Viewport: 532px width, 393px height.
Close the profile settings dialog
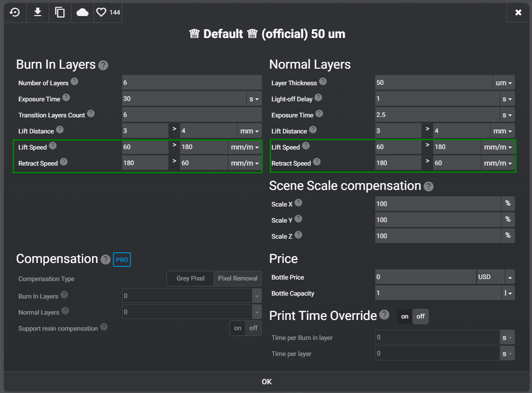[x=518, y=12]
